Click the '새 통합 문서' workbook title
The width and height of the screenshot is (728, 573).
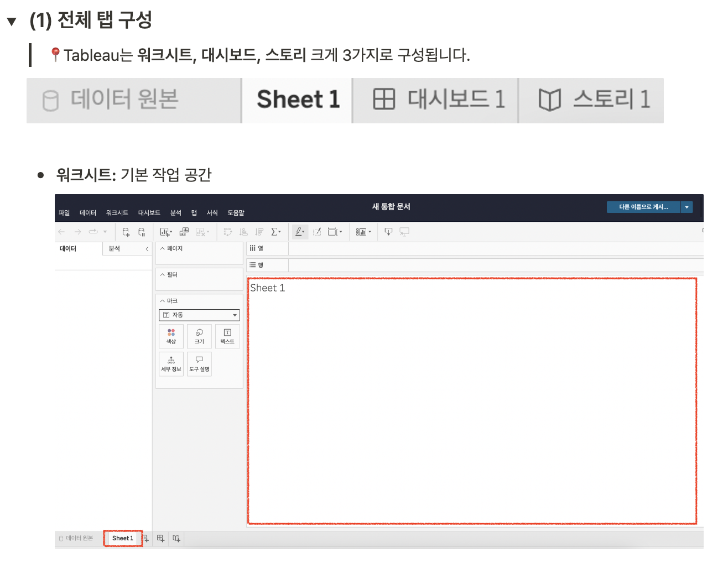[x=391, y=206]
